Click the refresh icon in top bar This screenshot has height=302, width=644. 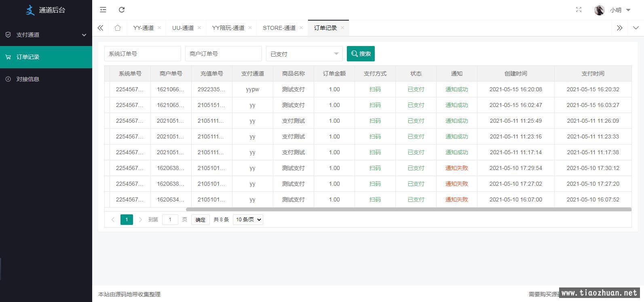pos(122,10)
